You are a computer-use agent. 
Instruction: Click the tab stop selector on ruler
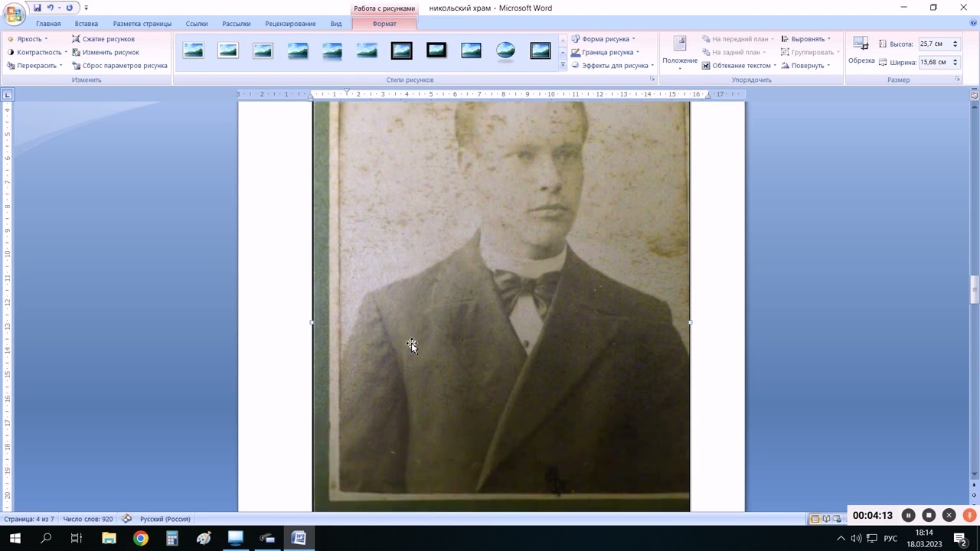point(8,95)
